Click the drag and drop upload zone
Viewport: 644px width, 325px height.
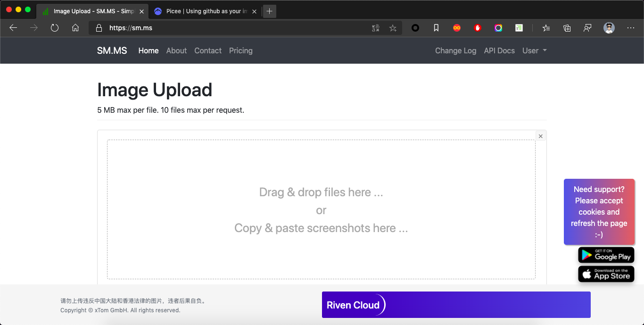coord(321,209)
